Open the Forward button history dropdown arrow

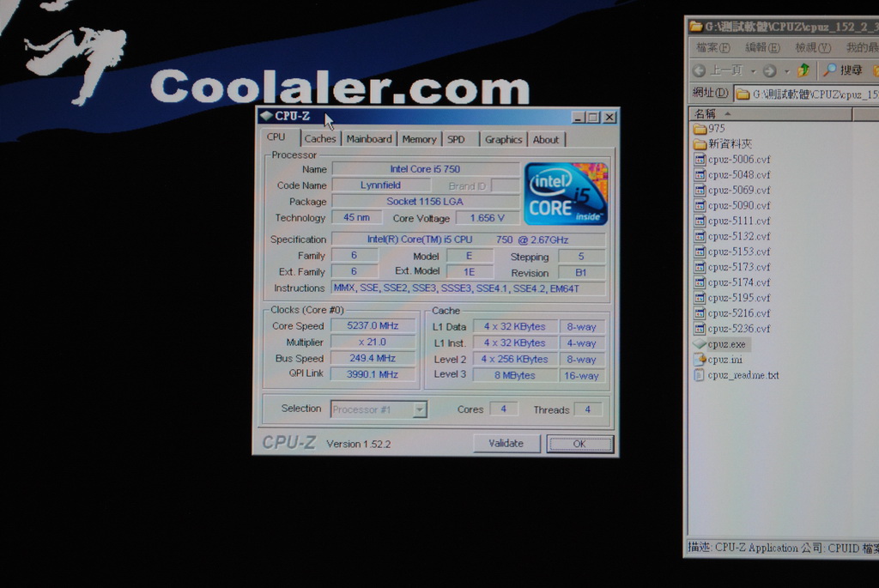(x=786, y=71)
